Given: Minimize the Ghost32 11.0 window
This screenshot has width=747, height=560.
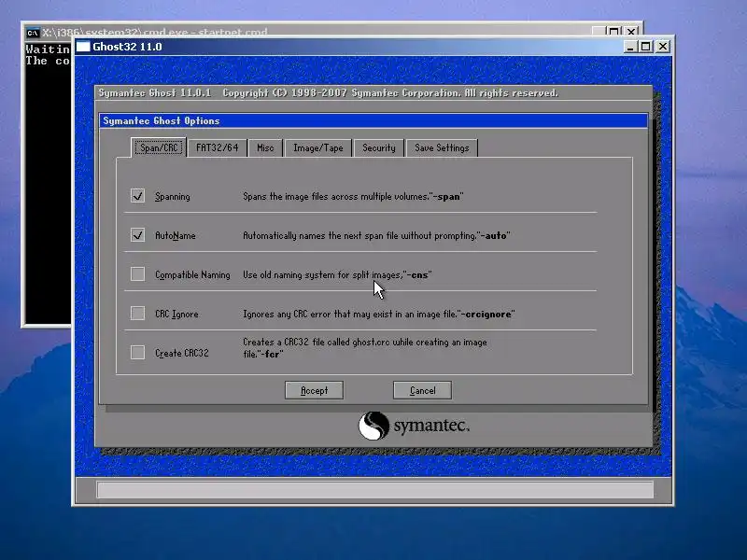Looking at the screenshot, I should tap(630, 46).
